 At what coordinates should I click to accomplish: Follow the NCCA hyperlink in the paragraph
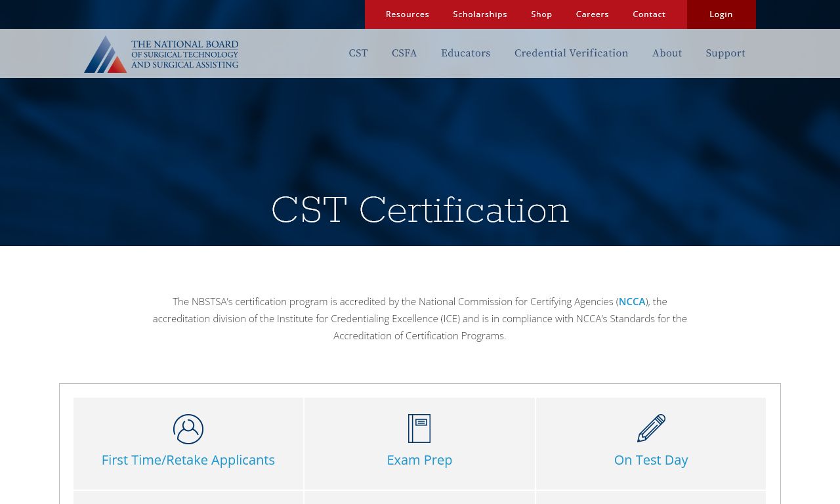632,302
